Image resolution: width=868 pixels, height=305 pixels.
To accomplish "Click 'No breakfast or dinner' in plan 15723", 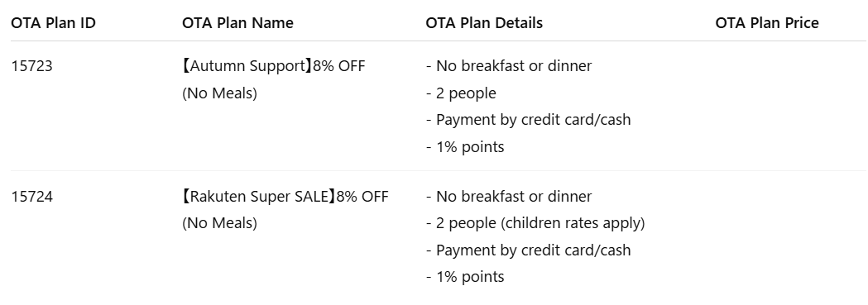I will [509, 66].
